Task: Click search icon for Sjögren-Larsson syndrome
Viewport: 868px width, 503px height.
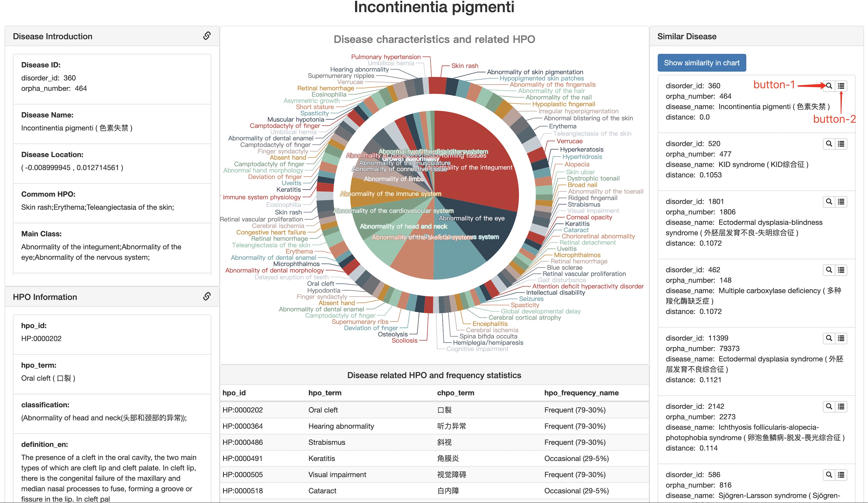Action: [x=829, y=475]
